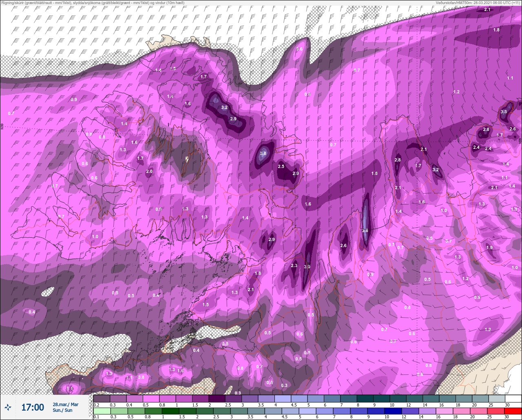This screenshot has width=522, height=420.
Task: Click the 3.6 precipitation value on the map
Action: 365,230
